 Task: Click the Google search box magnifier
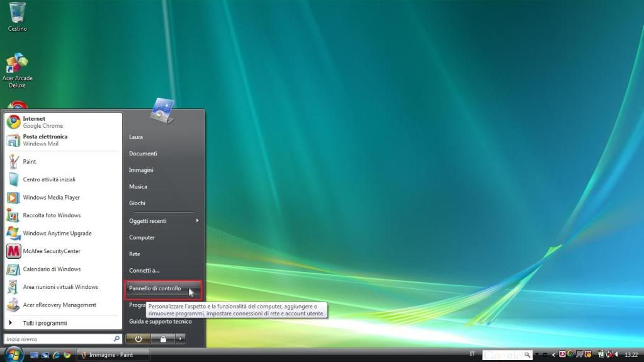[x=528, y=354]
